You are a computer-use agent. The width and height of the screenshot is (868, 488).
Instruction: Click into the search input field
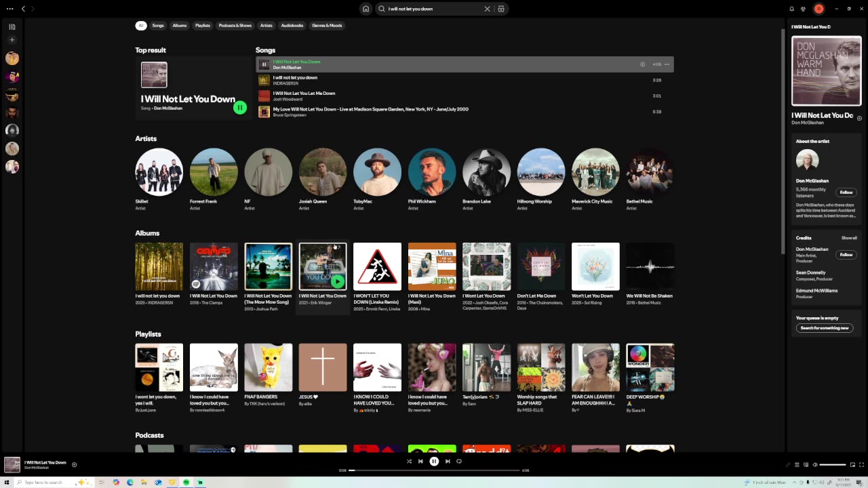pyautogui.click(x=434, y=9)
